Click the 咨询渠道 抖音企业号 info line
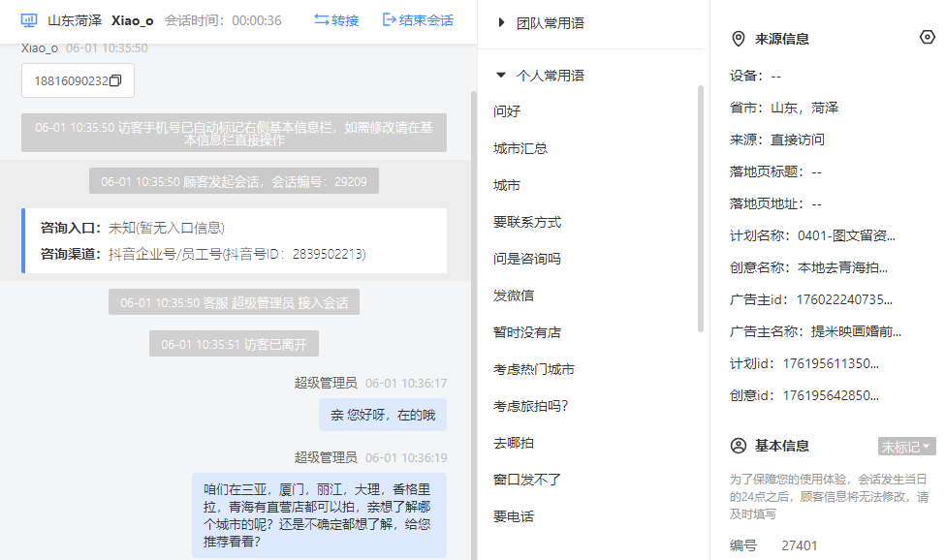 [204, 254]
